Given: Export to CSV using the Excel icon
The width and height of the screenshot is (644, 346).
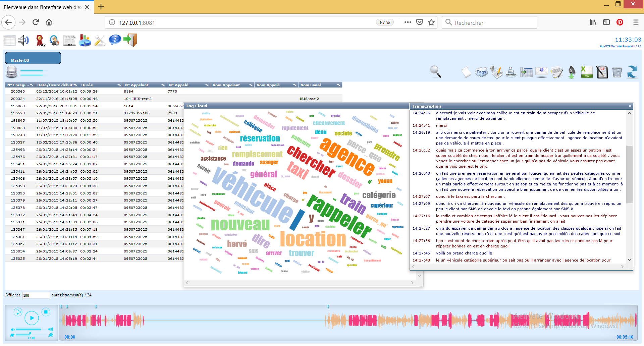Looking at the screenshot, I should (x=587, y=72).
